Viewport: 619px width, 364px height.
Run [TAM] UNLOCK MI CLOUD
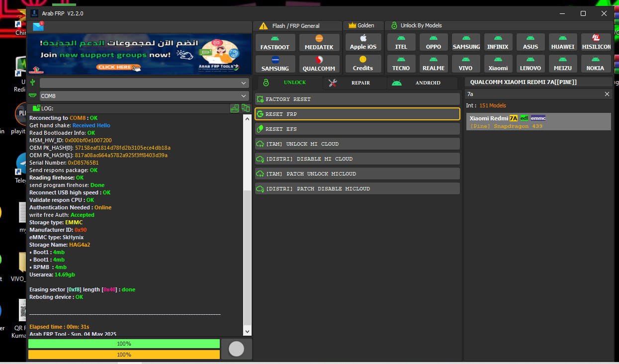[357, 144]
